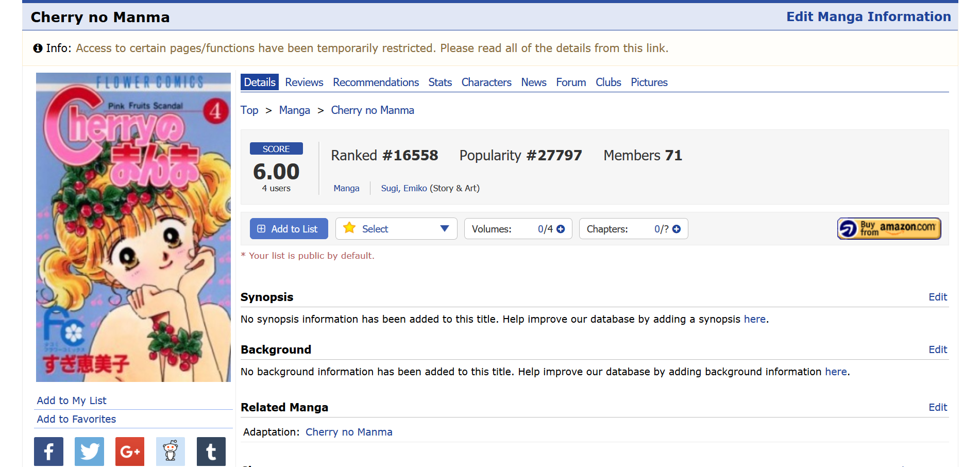Click Buy from Amazon badge
This screenshot has width=980, height=467.
889,228
